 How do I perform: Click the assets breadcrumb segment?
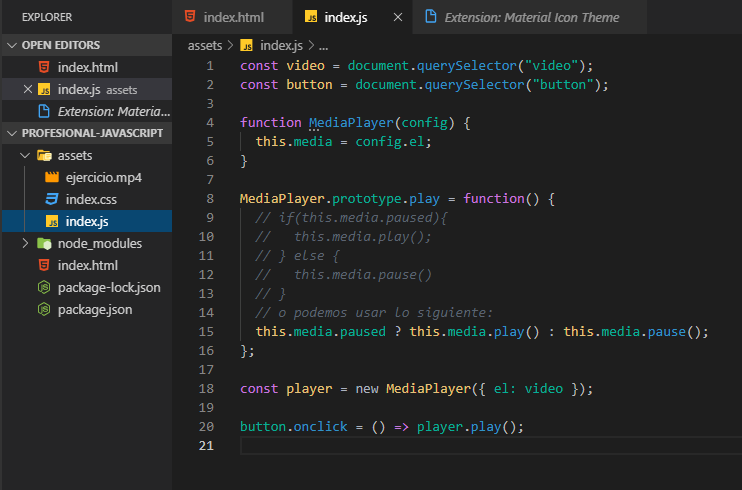(x=205, y=45)
